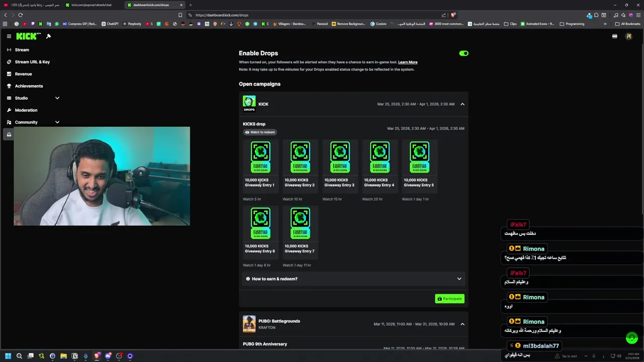Select the Giveaway Entry 1 drop image
Image resolution: width=644 pixels, height=362 pixels.
(261, 157)
